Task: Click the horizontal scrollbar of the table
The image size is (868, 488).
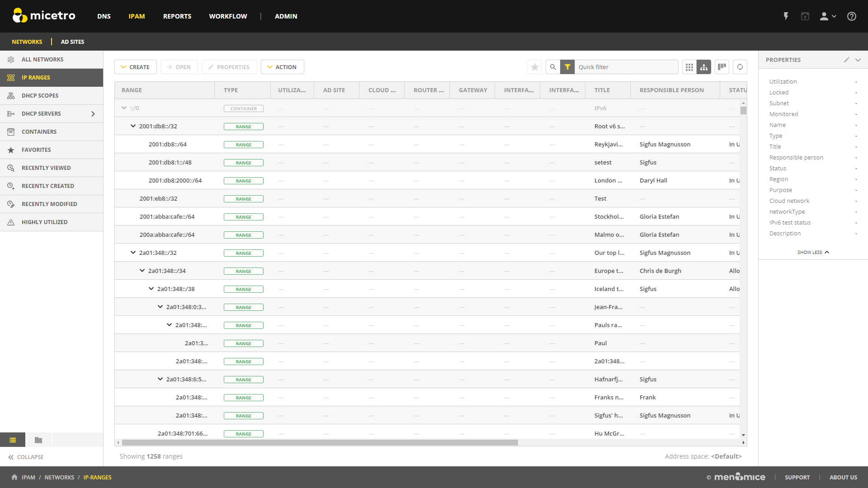Action: pyautogui.click(x=320, y=443)
